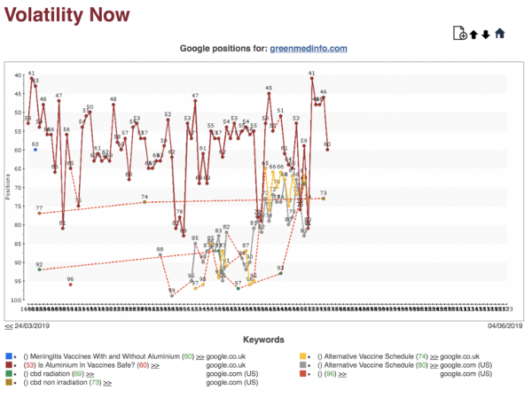
Task: Click the brown data point labeled 74
Action: [x=145, y=202]
